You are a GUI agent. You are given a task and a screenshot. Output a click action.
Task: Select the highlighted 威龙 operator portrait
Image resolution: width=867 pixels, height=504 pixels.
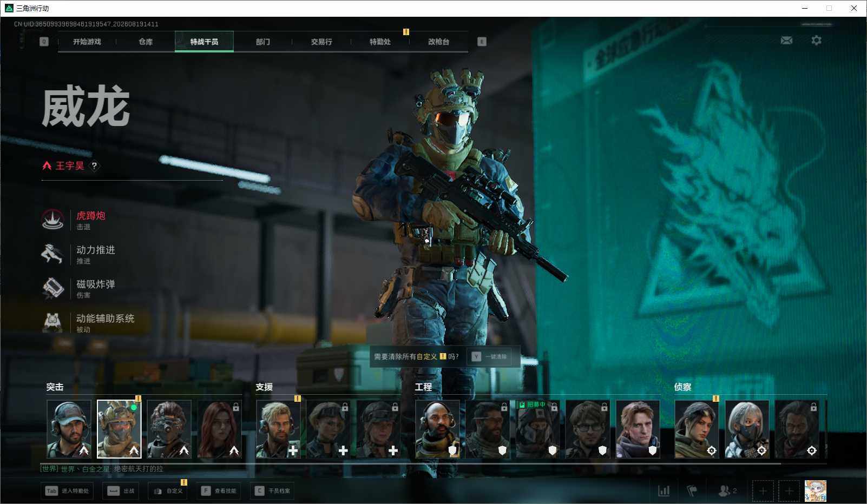pyautogui.click(x=119, y=429)
